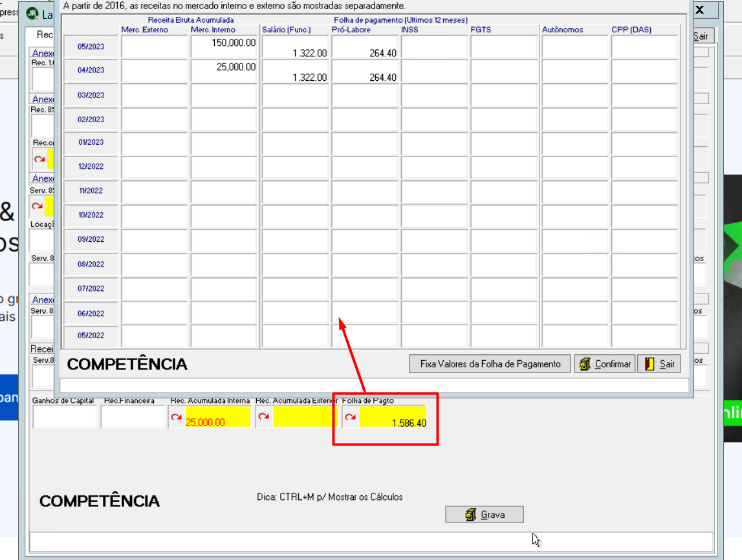Click Fixa Valores da Folha de Pagamento
This screenshot has width=742, height=560.
coord(490,363)
